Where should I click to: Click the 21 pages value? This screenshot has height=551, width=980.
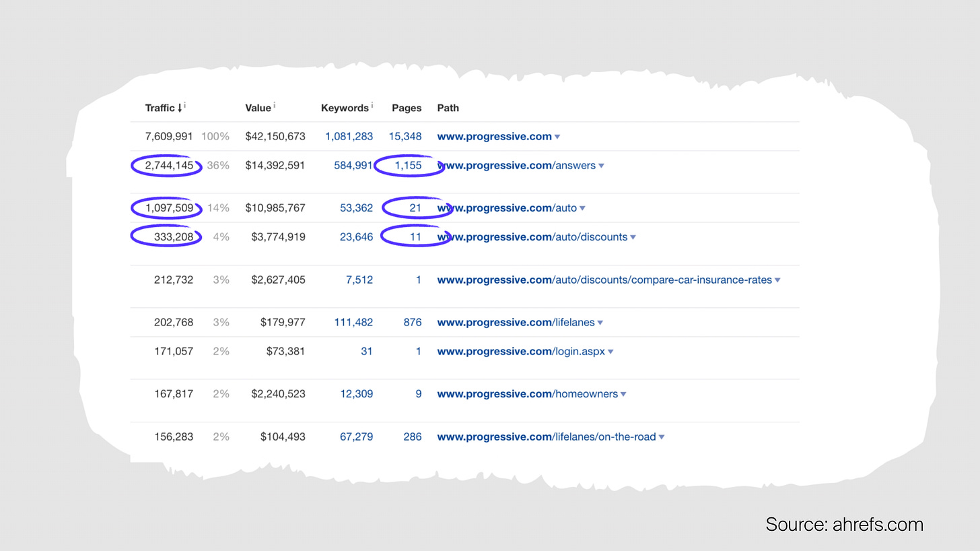coord(415,207)
